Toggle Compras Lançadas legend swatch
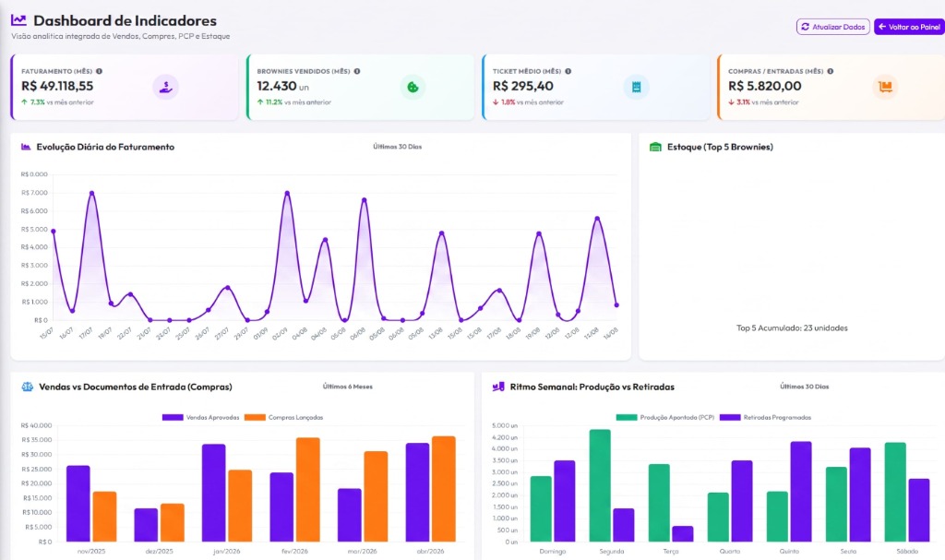 255,417
